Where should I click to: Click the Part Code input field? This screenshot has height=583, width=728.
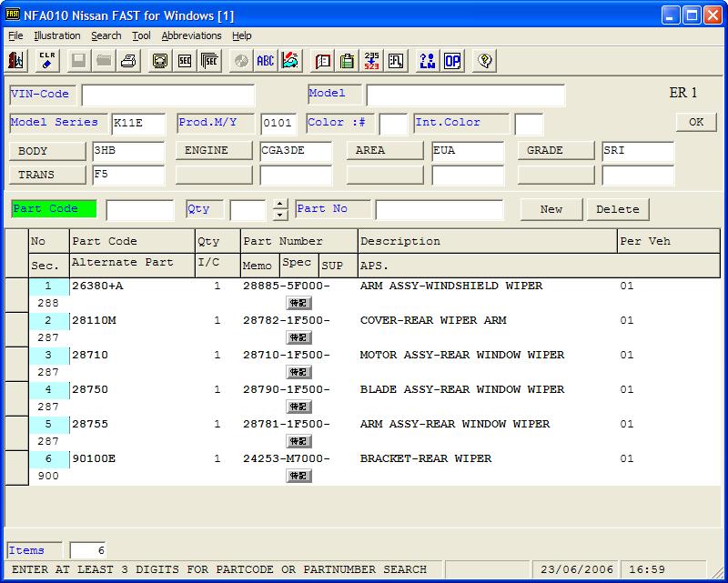pyautogui.click(x=140, y=210)
